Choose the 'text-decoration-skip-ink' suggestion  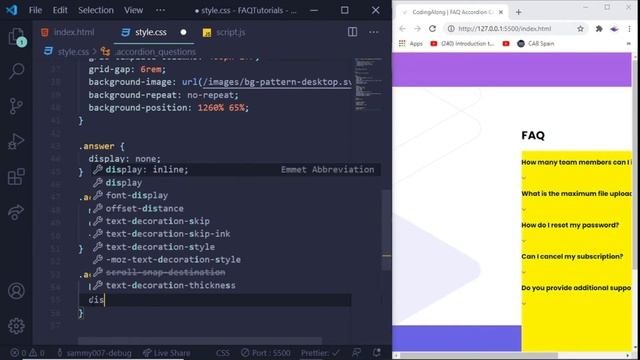pyautogui.click(x=235, y=234)
